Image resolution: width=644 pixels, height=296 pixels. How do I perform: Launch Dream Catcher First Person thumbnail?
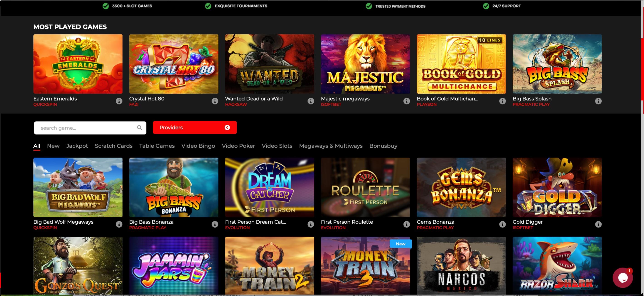pos(270,187)
